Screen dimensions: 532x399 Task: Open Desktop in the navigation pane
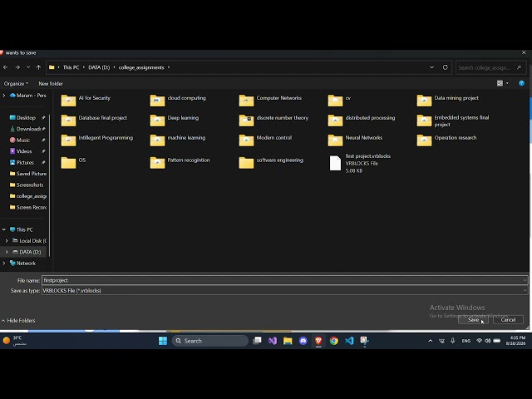26,118
